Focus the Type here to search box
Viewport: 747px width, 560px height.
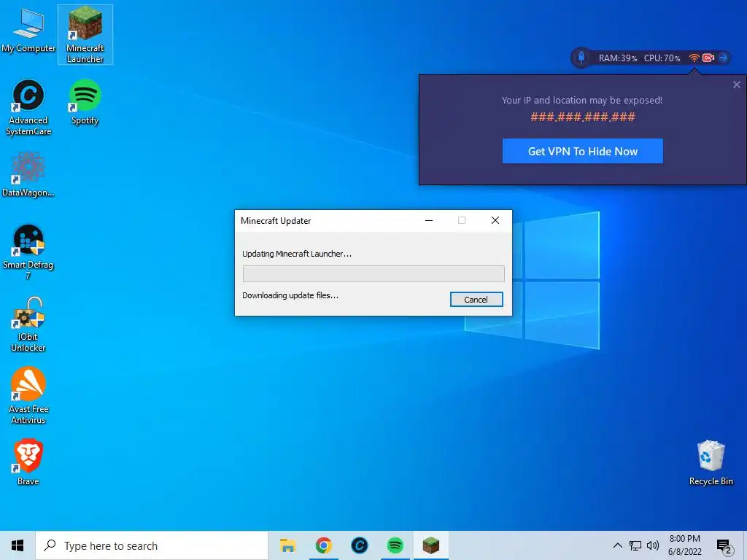152,545
